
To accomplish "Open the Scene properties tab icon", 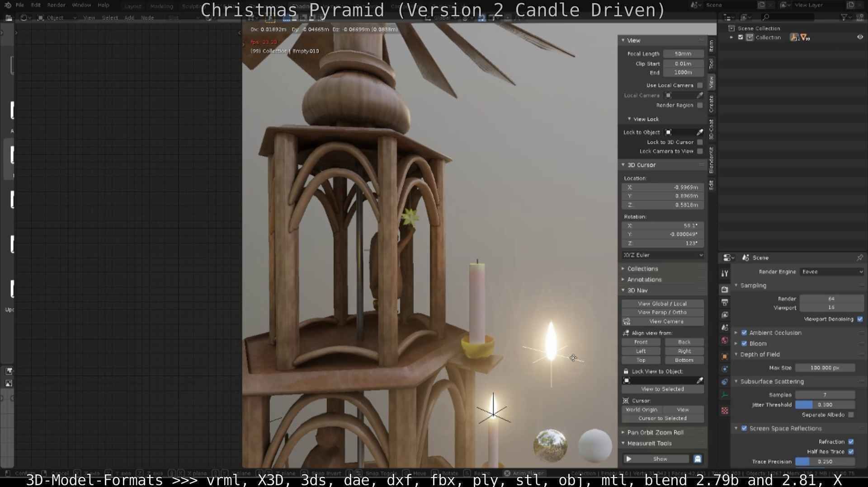I will pos(725,328).
